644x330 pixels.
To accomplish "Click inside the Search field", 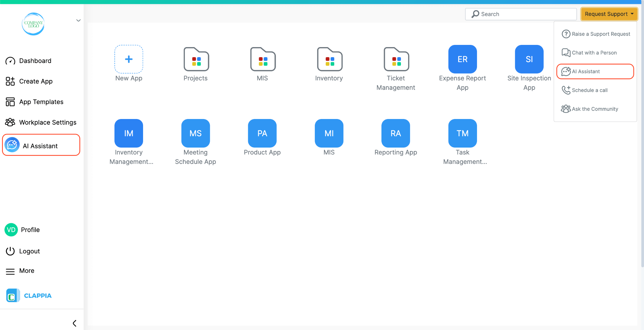I will pyautogui.click(x=520, y=14).
